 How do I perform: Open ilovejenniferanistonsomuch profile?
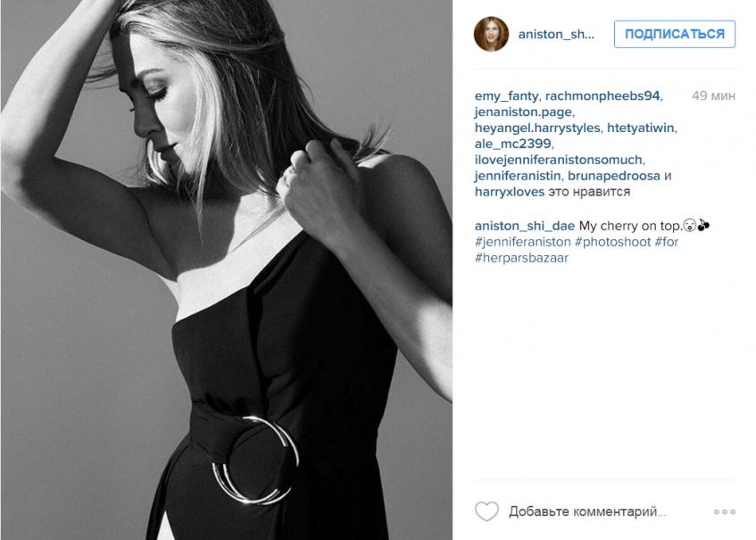coord(559,160)
